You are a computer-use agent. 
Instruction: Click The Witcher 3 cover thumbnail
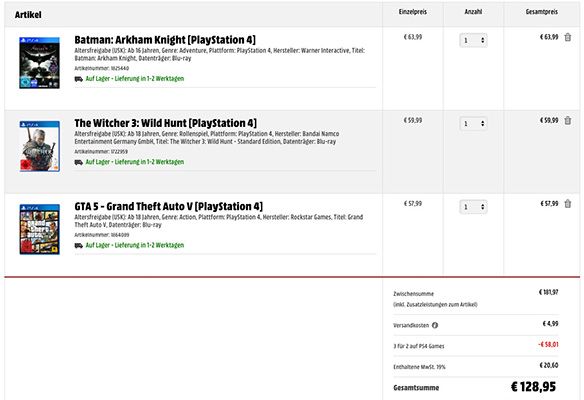(39, 146)
